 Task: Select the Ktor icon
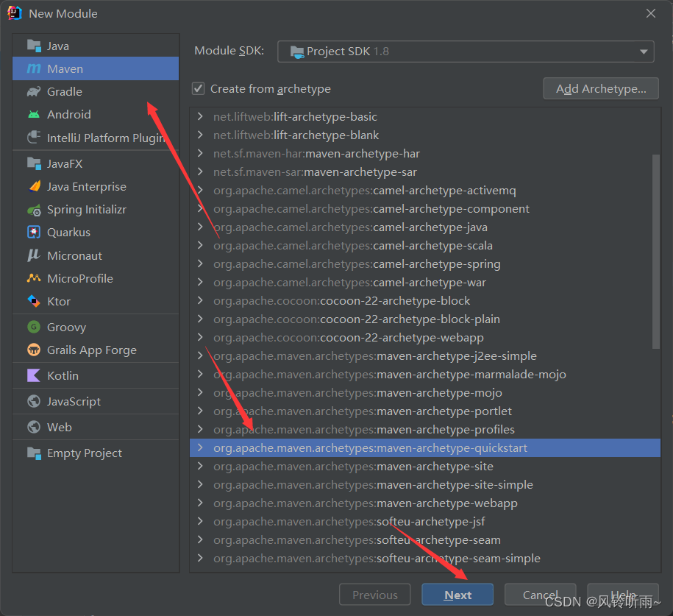[x=34, y=301]
